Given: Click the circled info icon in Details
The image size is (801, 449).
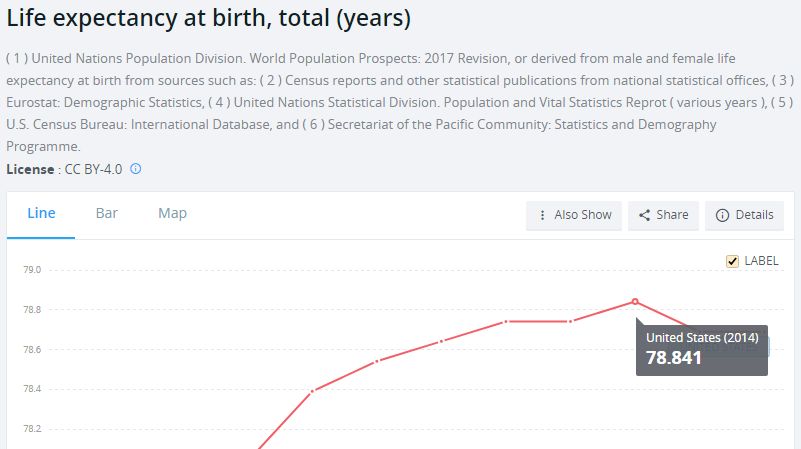Looking at the screenshot, I should 722,216.
